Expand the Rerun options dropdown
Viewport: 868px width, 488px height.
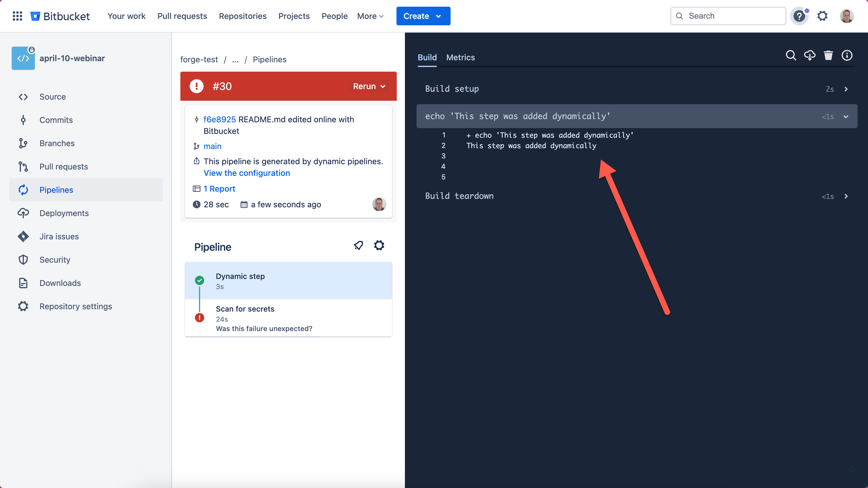(x=383, y=86)
